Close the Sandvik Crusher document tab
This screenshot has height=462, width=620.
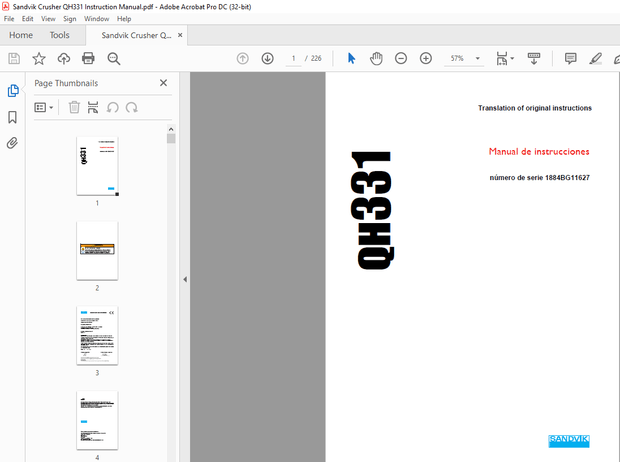tap(180, 35)
